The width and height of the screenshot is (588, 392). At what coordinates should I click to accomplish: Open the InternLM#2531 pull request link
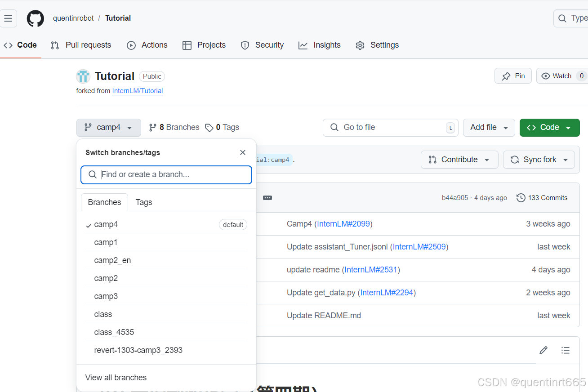pos(371,270)
